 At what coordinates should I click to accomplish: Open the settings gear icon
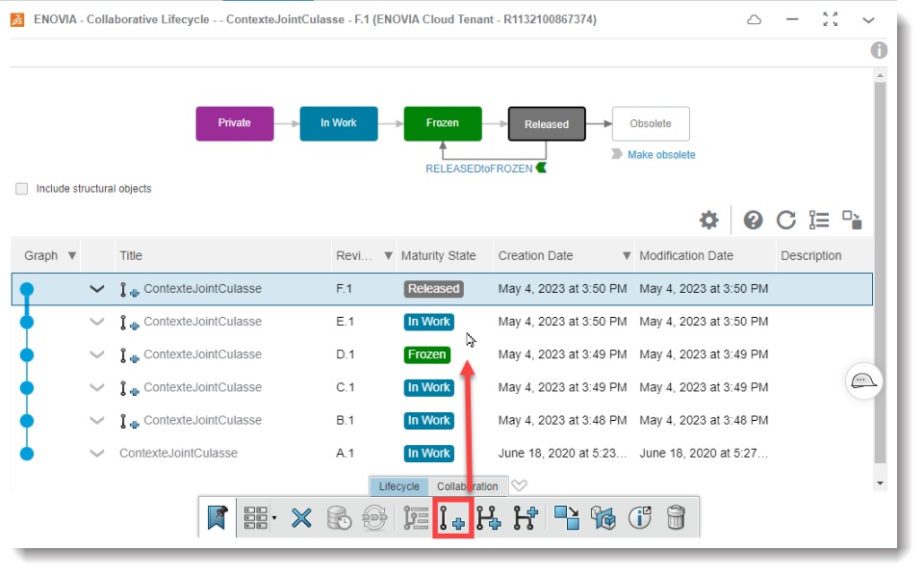[x=709, y=220]
